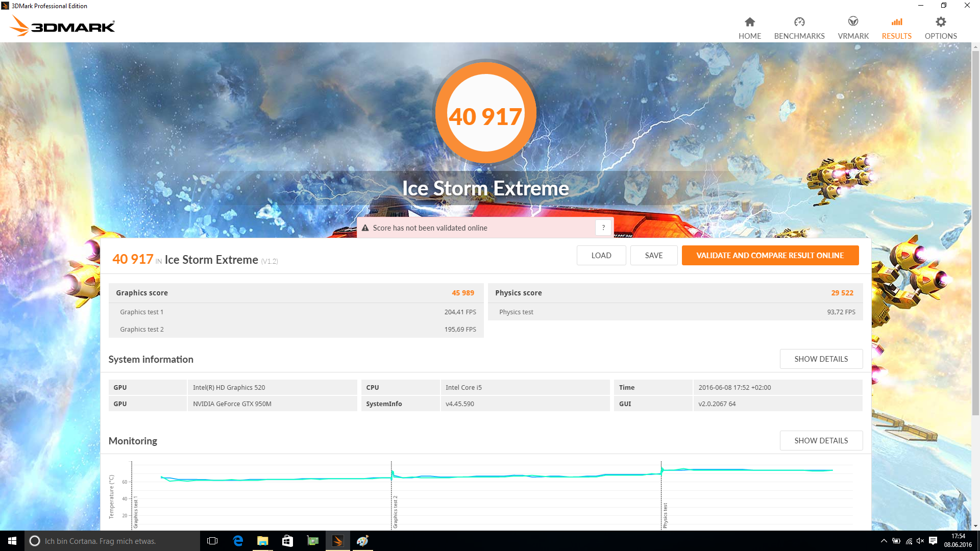Open the VRMark icon
The height and width of the screenshot is (551, 980).
[x=853, y=22]
